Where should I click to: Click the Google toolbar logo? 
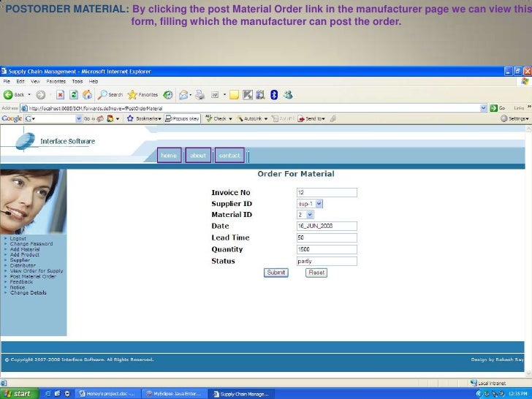click(x=12, y=118)
